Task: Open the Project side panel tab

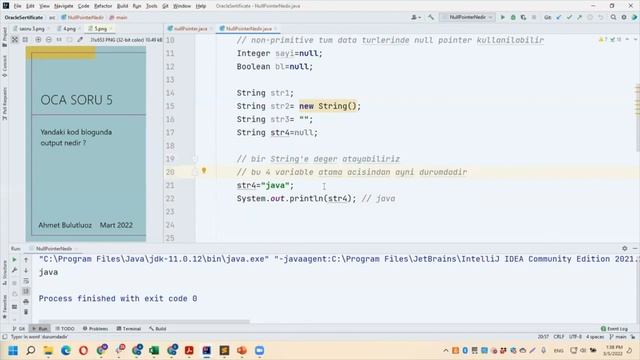Action: (x=4, y=36)
